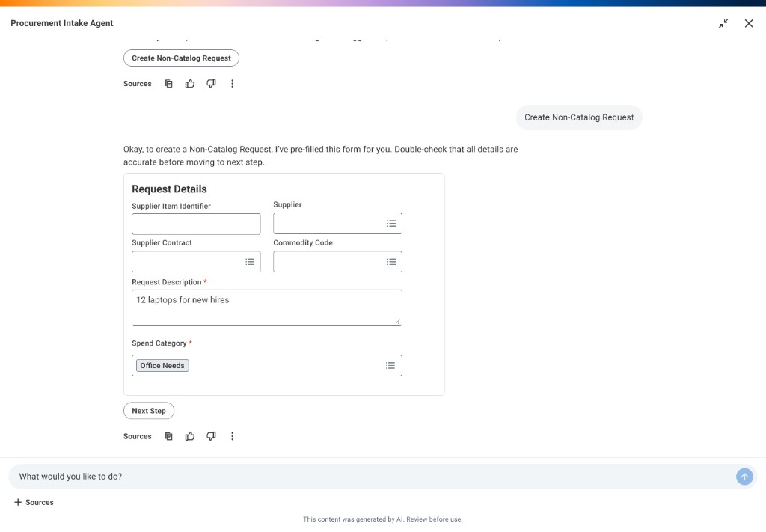
Task: Open more options for form response
Action: click(x=232, y=436)
